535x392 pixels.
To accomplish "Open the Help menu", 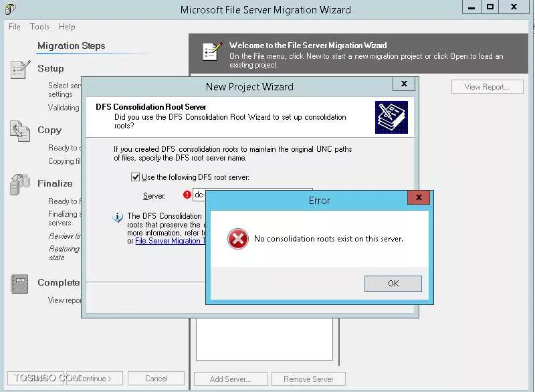I will coord(67,27).
